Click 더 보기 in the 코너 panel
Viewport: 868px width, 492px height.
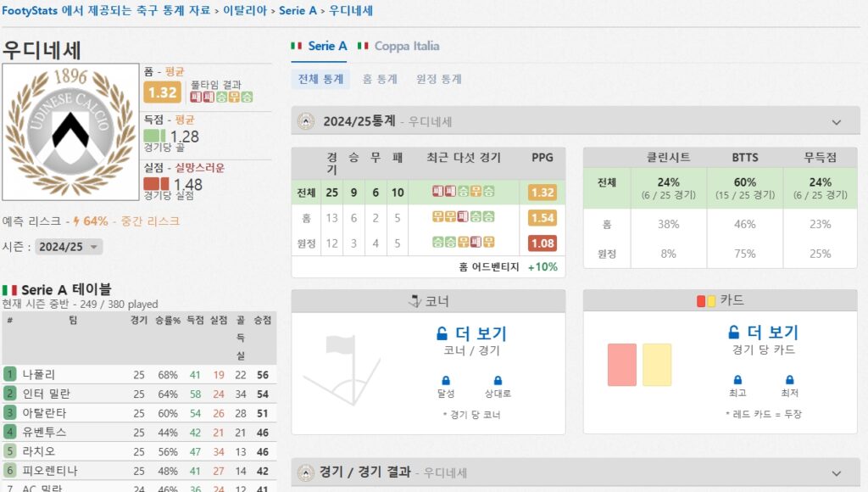[x=471, y=333]
